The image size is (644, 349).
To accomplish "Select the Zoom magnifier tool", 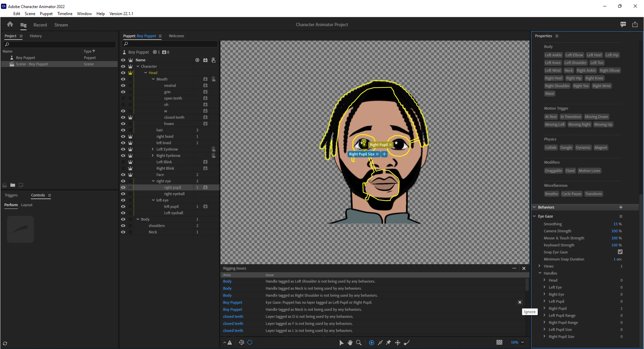I will (x=359, y=343).
